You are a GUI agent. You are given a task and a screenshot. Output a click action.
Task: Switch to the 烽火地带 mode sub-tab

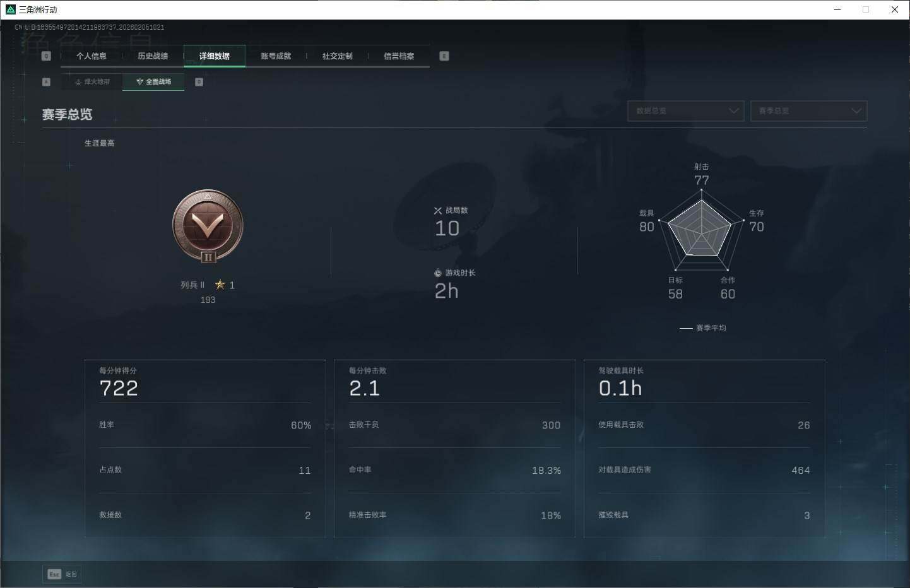click(x=92, y=82)
